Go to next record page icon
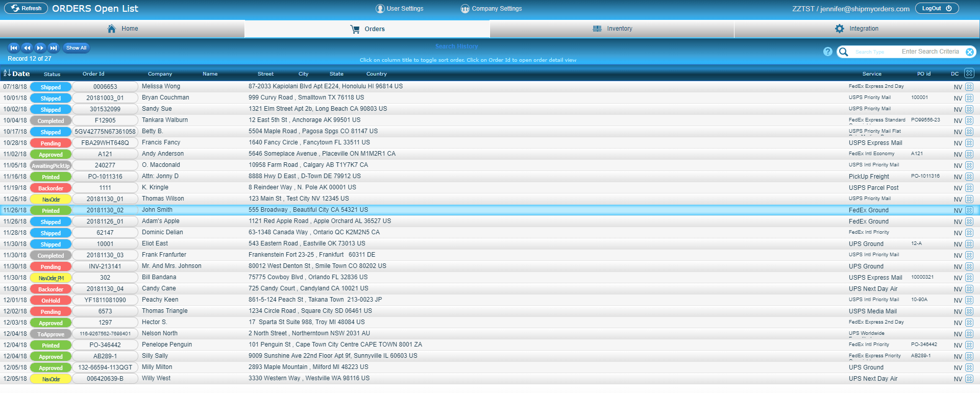 (x=40, y=48)
